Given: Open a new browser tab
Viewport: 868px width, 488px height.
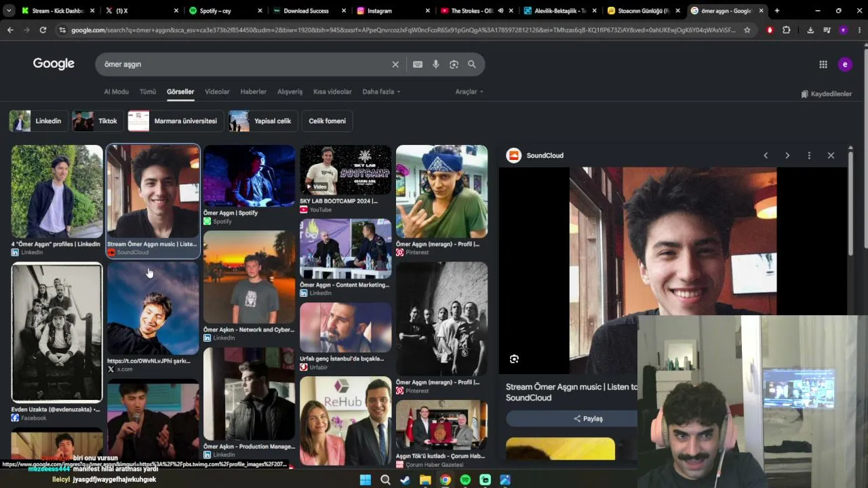Looking at the screenshot, I should coord(777,11).
